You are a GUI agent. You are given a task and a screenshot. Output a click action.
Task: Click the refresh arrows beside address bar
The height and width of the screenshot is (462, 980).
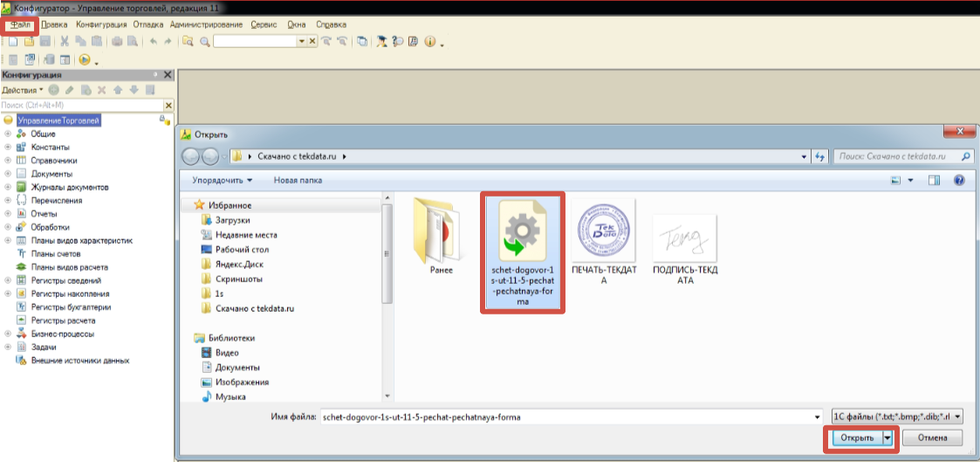click(x=820, y=157)
